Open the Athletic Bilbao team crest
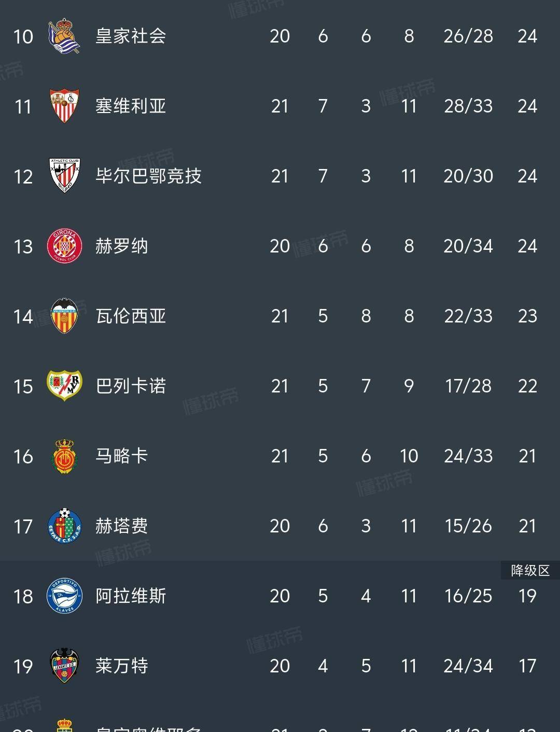The image size is (560, 732). point(63,176)
